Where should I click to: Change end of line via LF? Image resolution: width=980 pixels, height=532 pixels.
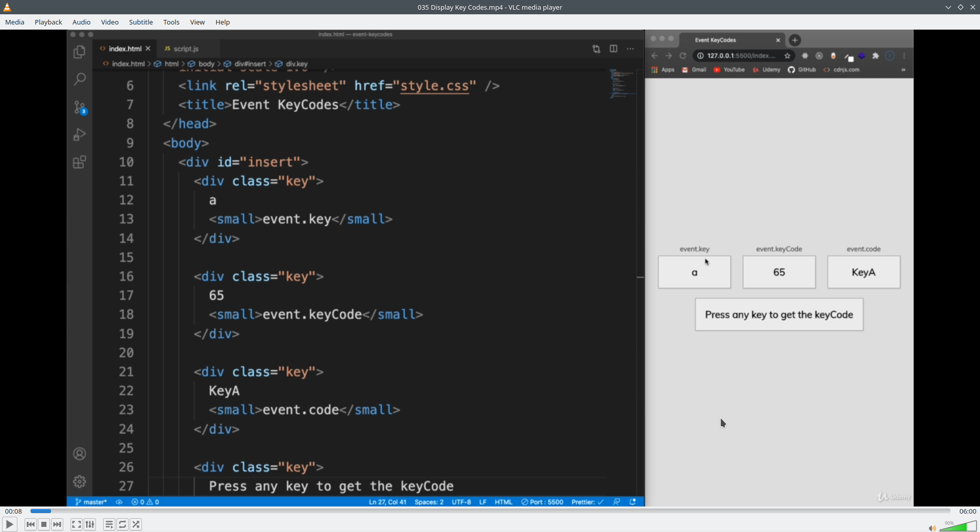483,502
